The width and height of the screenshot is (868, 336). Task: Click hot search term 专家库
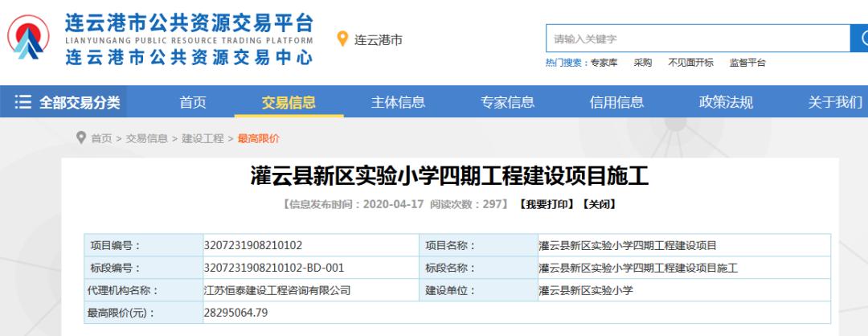click(604, 63)
